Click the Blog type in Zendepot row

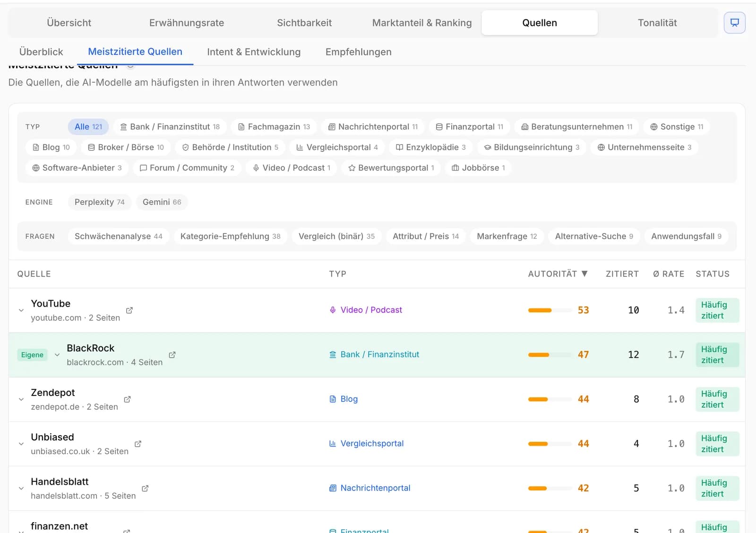[x=344, y=399]
